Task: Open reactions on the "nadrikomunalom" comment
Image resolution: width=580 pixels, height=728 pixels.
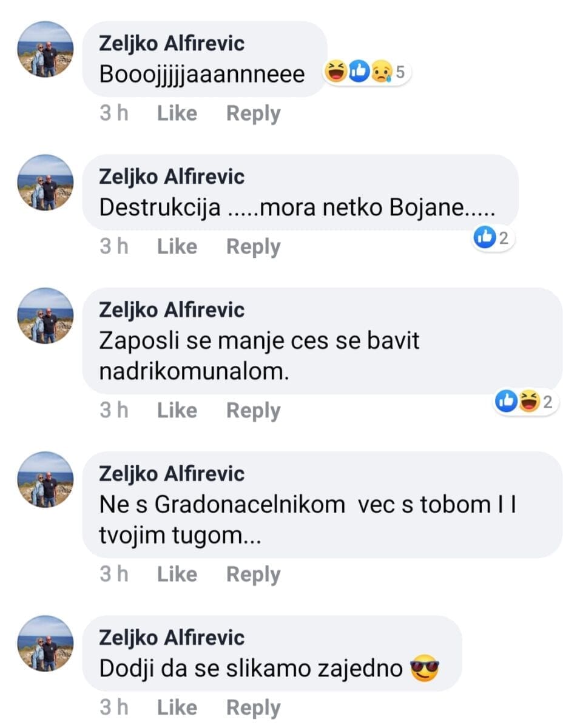Action: coord(525,401)
